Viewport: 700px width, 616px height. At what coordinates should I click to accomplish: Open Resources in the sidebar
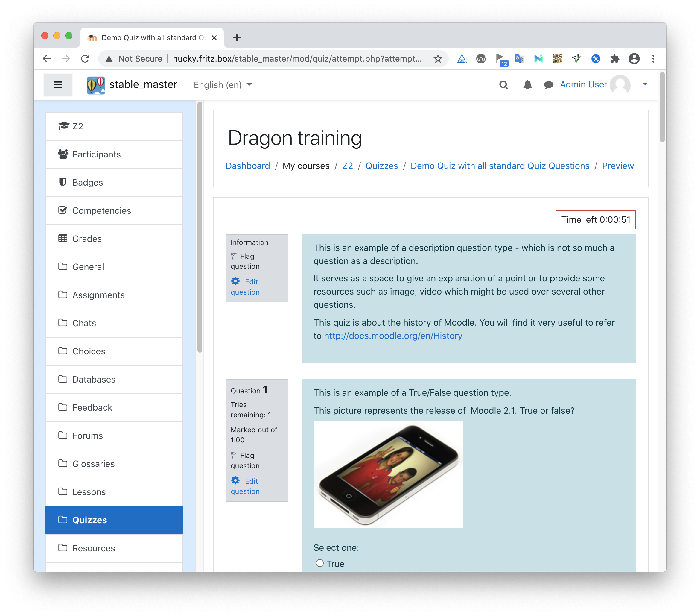[114, 548]
